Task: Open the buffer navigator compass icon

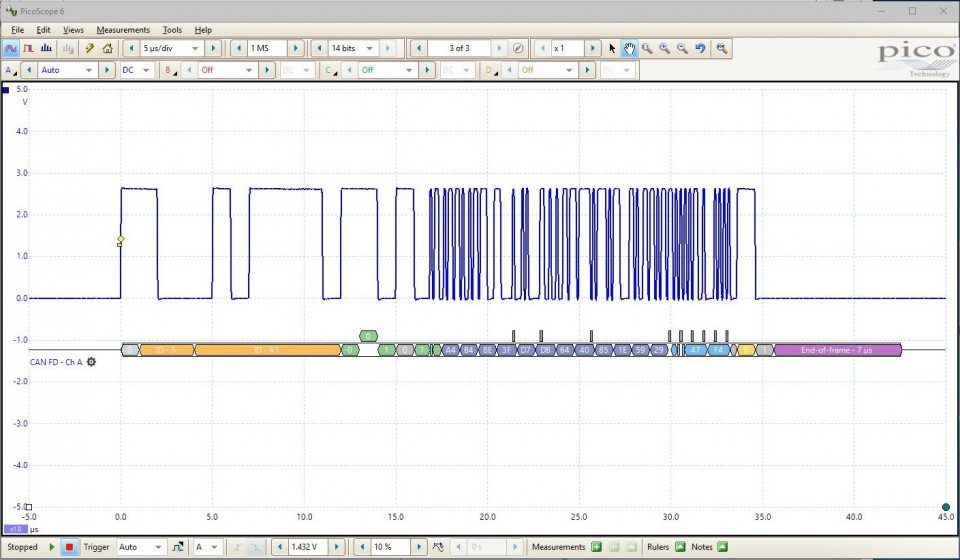Action: click(518, 48)
